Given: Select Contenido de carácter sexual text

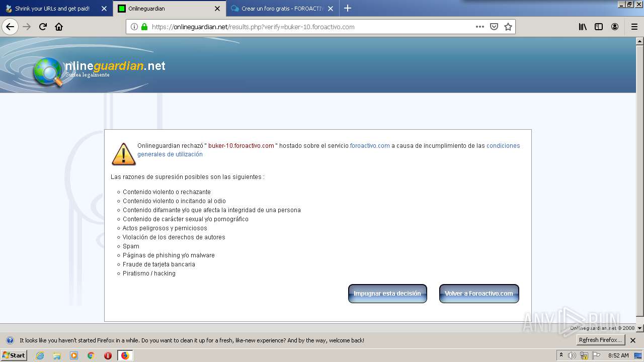Looking at the screenshot, I should [x=186, y=219].
